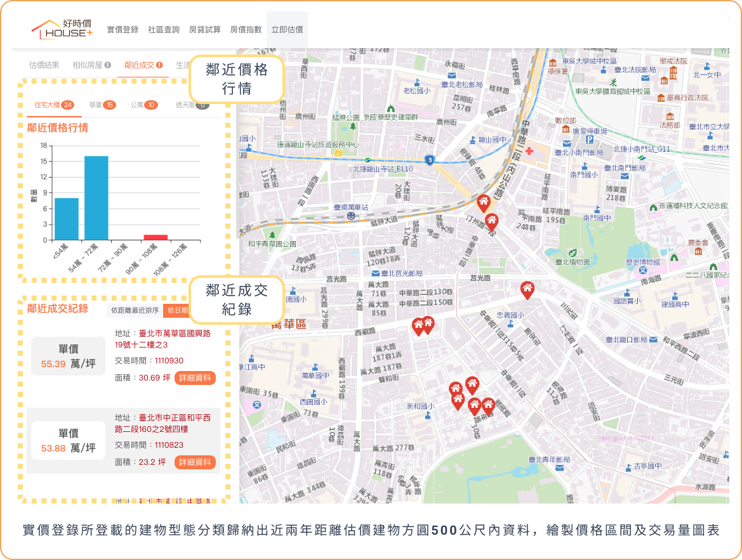Select the 華廈 building type filter
Viewport: 742px width, 560px height.
click(x=102, y=105)
